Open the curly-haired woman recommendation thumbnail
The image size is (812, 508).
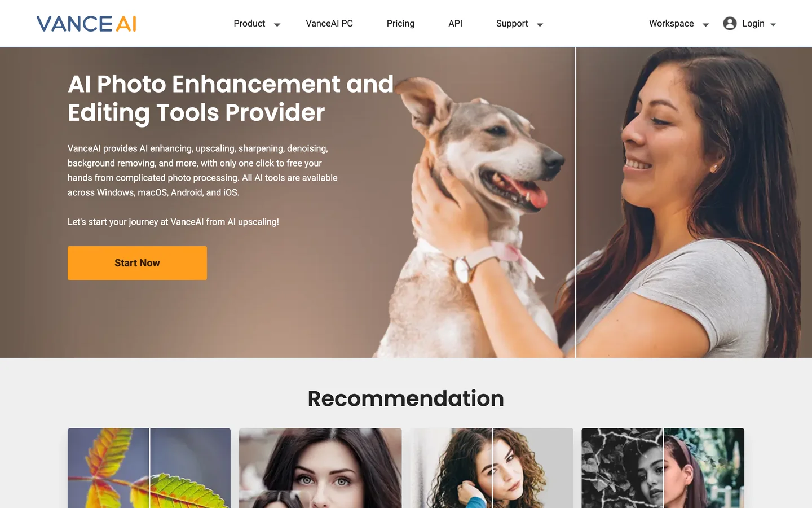click(492, 468)
